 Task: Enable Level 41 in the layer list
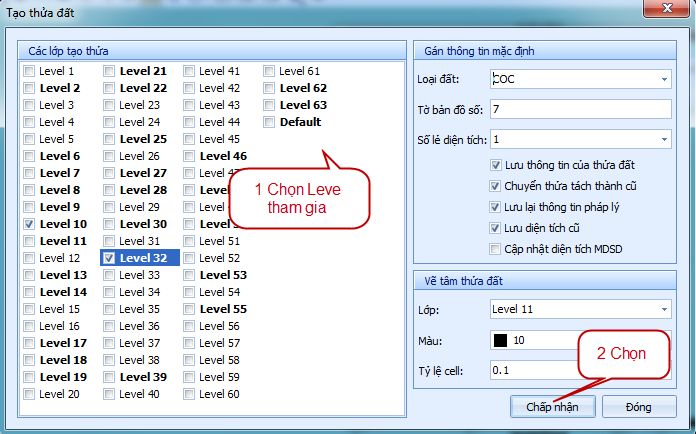point(189,71)
